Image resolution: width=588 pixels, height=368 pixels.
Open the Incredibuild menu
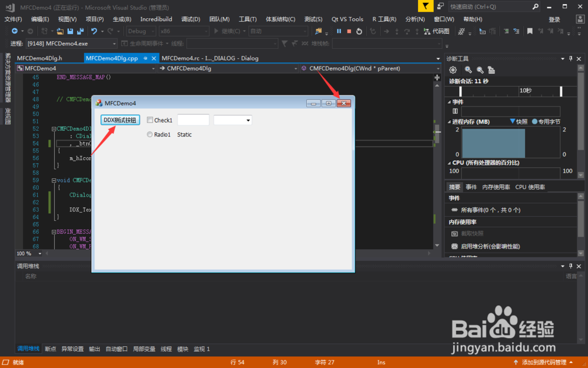coord(156,19)
